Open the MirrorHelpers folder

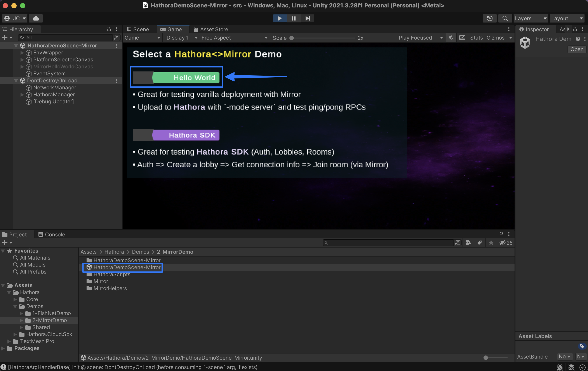click(x=106, y=288)
